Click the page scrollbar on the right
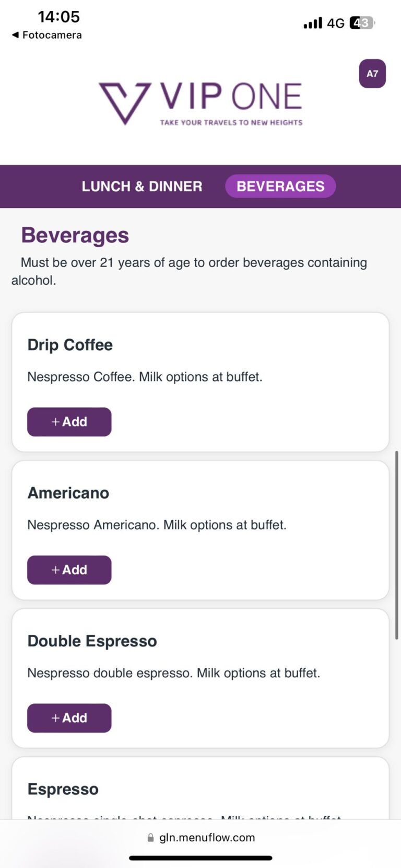 (x=396, y=543)
